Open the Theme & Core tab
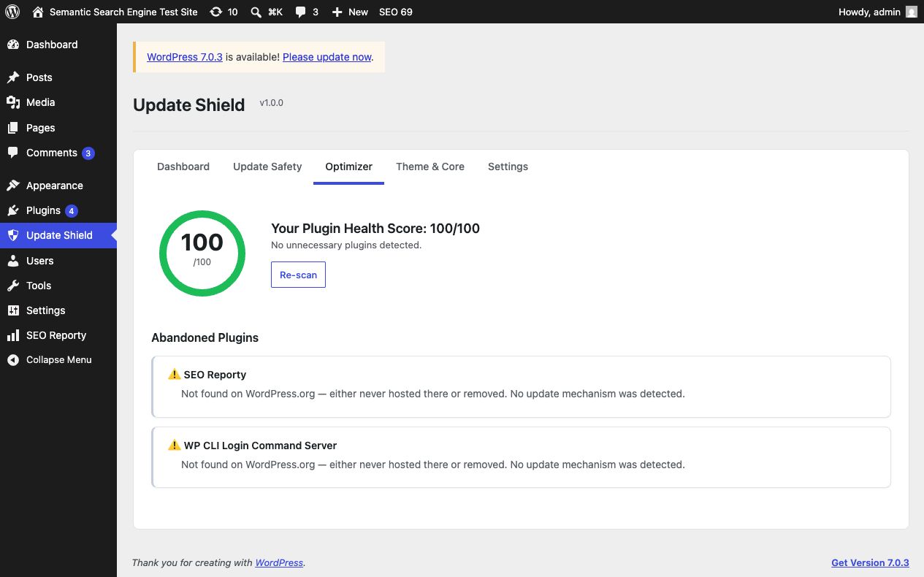This screenshot has width=924, height=577. [430, 167]
